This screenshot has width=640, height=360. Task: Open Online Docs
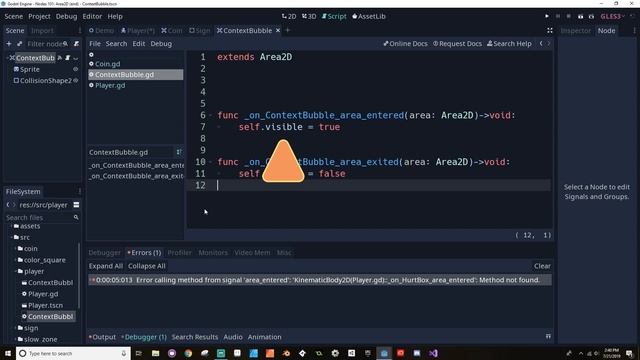405,44
